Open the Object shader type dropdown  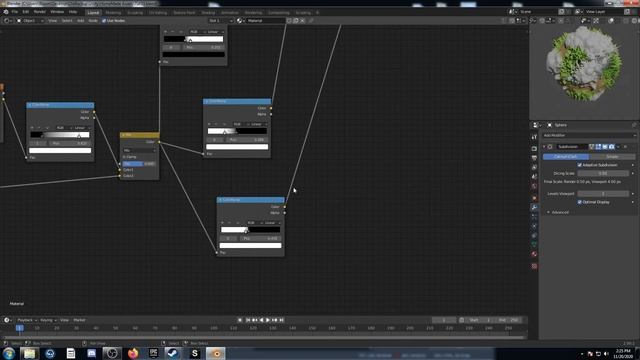(30, 20)
